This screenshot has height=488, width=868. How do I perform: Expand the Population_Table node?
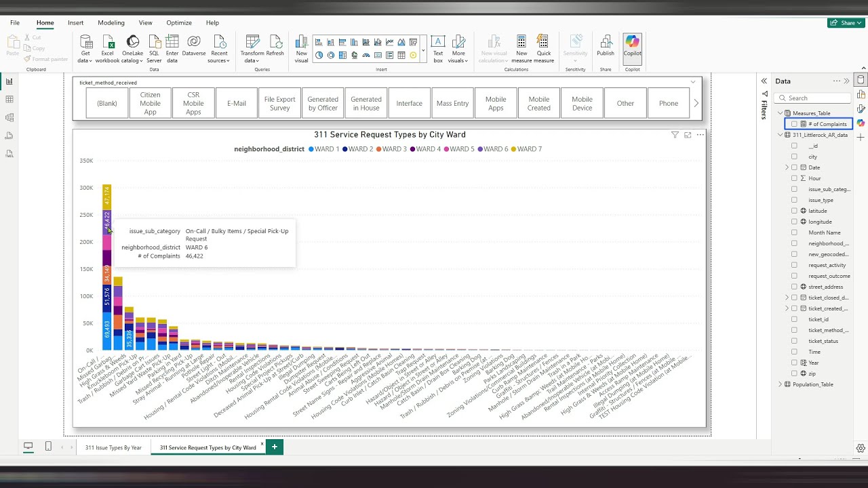click(780, 384)
